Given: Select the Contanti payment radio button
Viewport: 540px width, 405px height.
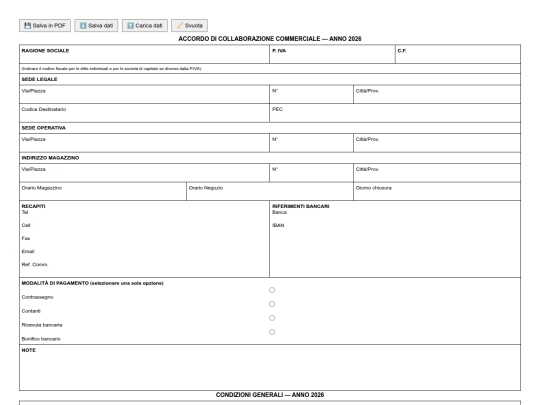Looking at the screenshot, I should click(272, 304).
